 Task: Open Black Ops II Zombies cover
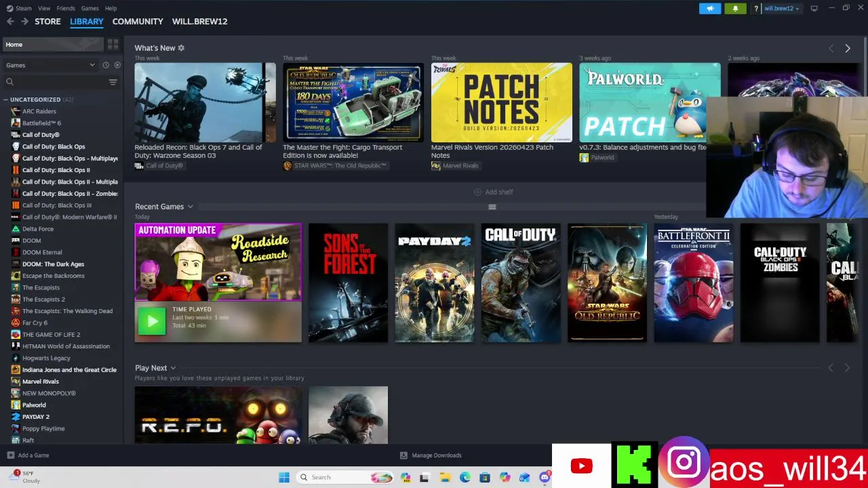(780, 283)
